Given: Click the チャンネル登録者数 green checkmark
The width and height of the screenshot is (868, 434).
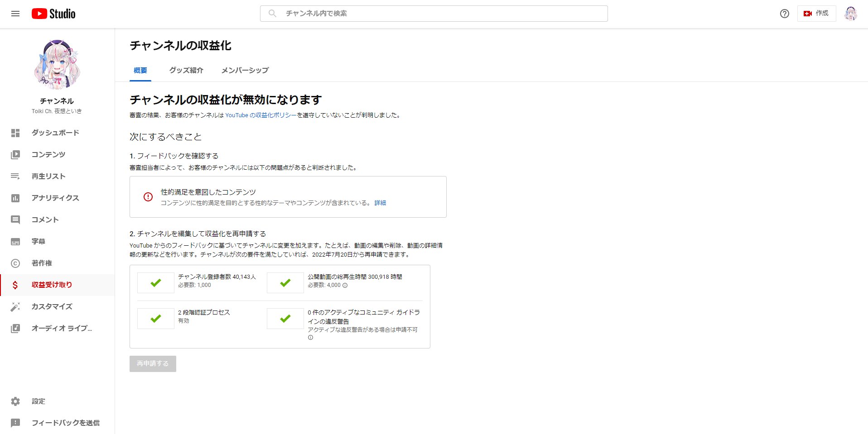Looking at the screenshot, I should click(156, 283).
